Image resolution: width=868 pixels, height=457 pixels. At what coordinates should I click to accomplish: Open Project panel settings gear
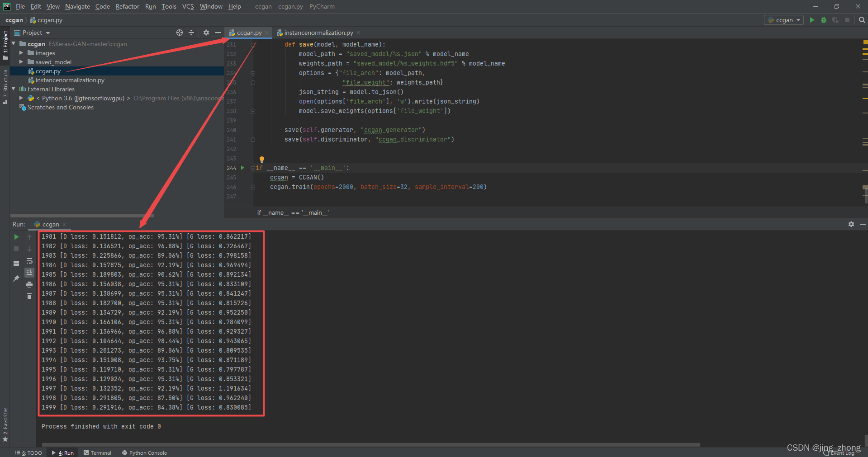click(206, 33)
